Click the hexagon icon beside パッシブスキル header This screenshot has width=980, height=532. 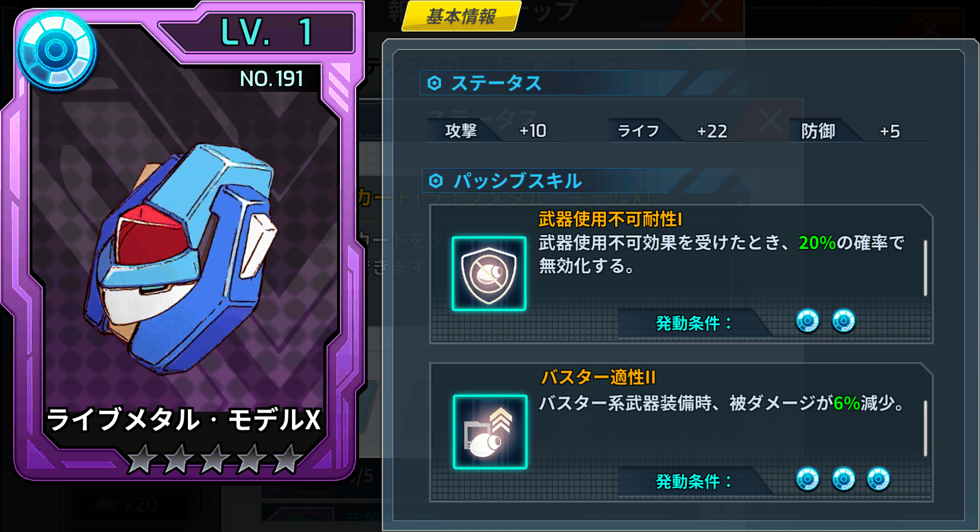(437, 181)
